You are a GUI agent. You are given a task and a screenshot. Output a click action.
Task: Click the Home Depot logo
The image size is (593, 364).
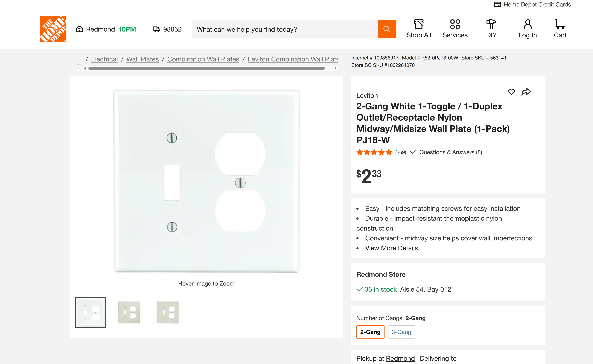[x=53, y=29]
